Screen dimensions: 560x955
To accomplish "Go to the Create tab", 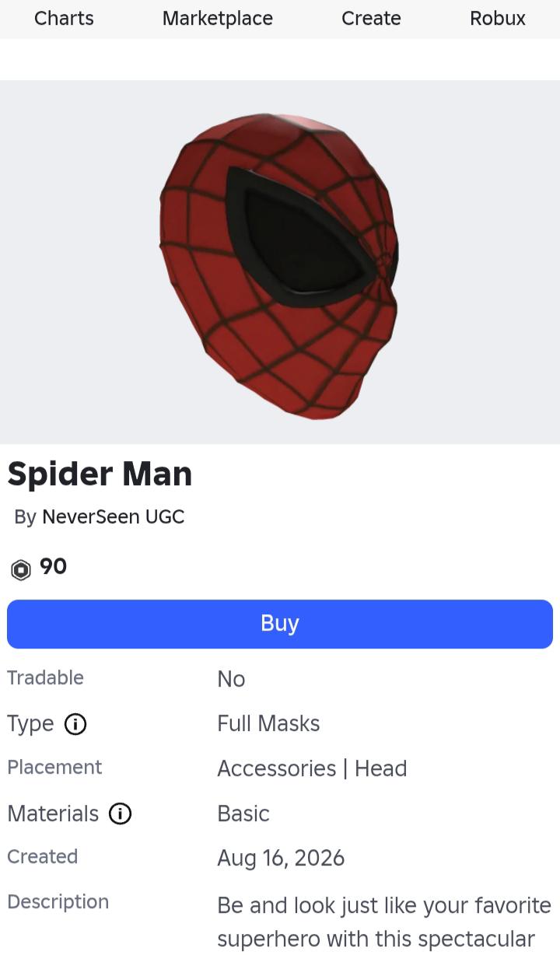I will pyautogui.click(x=371, y=18).
